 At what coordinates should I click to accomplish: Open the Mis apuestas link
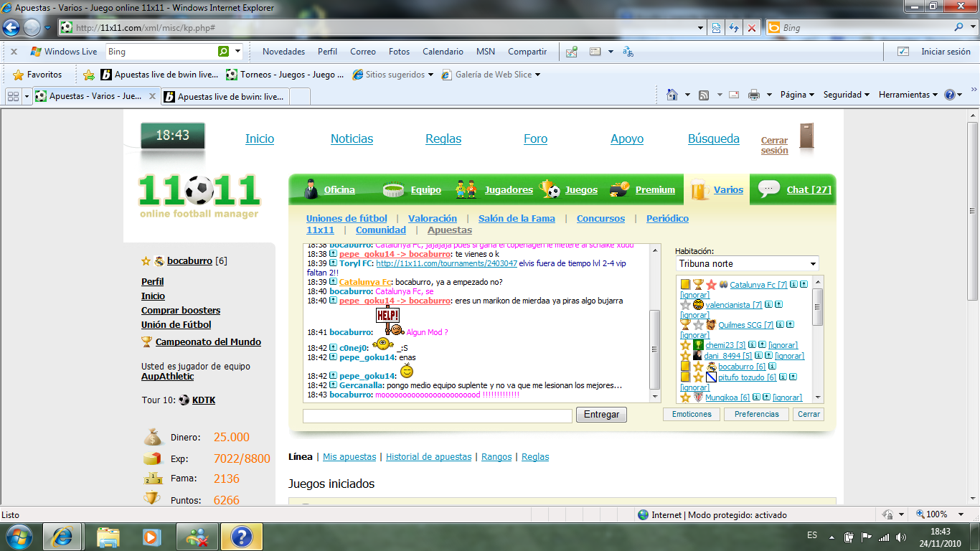349,457
